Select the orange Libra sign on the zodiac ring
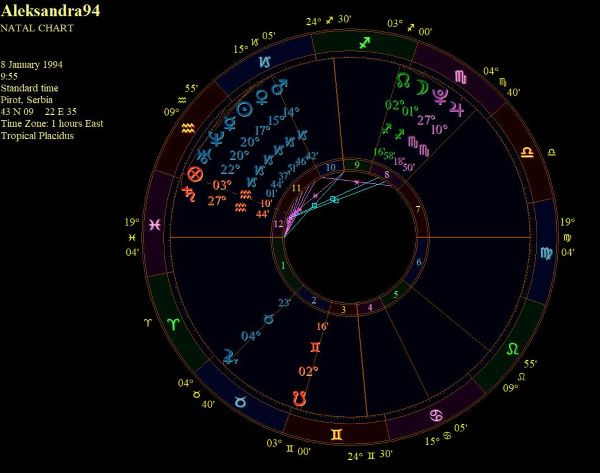 pos(525,149)
